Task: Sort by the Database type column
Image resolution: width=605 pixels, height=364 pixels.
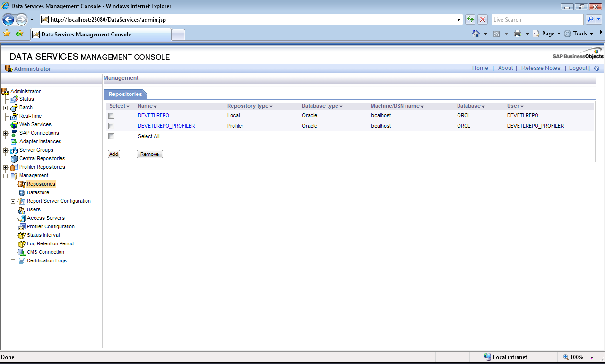Action: pyautogui.click(x=322, y=106)
